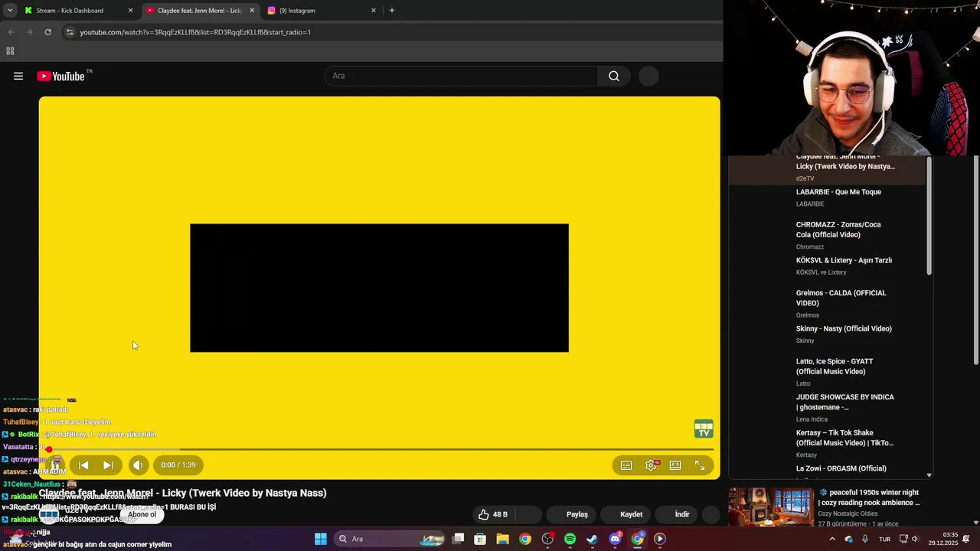Open the clock showing 03:35
Image resolution: width=980 pixels, height=551 pixels.
[943, 539]
